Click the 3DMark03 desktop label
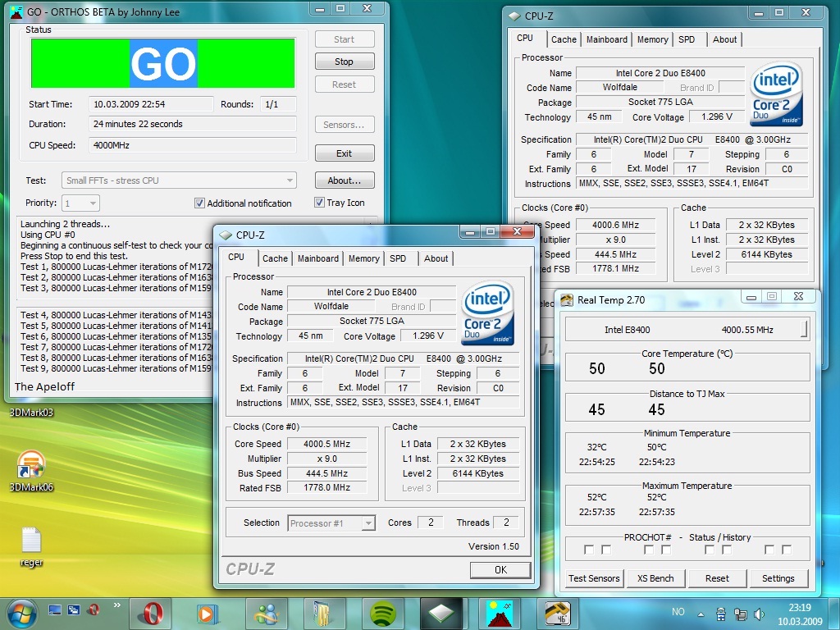Viewport: 840px width, 630px height. [x=31, y=413]
